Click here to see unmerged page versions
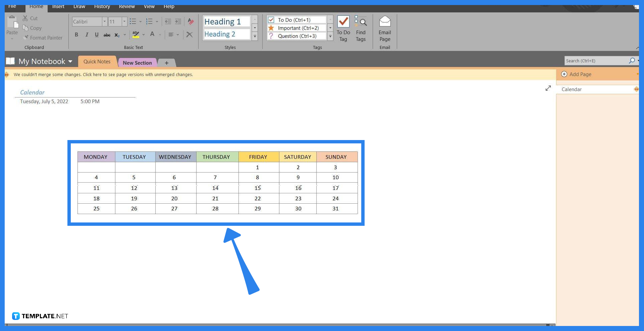Image resolution: width=644 pixels, height=331 pixels. pyautogui.click(x=103, y=74)
